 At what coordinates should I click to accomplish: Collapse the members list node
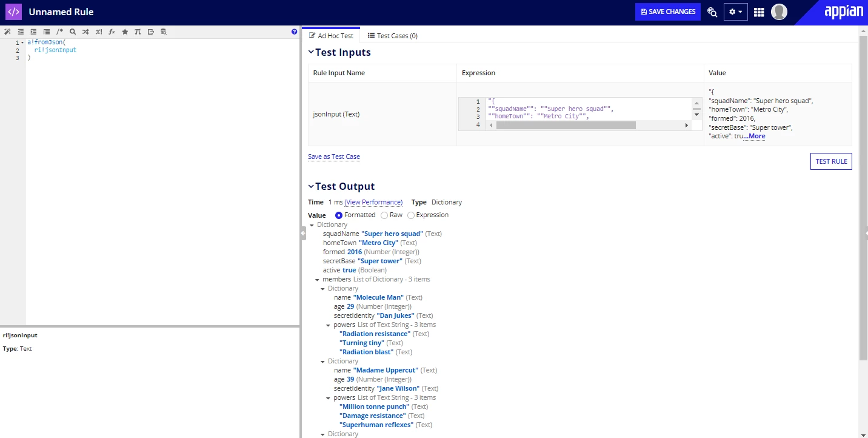coord(317,280)
